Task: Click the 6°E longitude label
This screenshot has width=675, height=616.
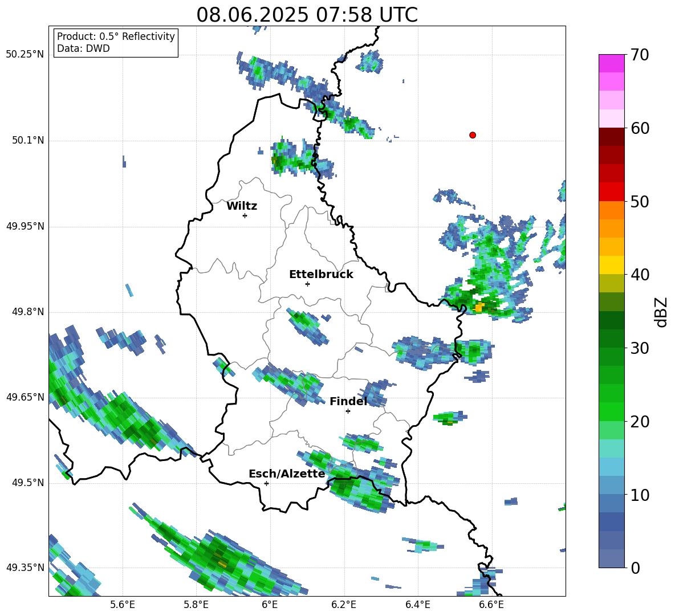Action: 270,605
